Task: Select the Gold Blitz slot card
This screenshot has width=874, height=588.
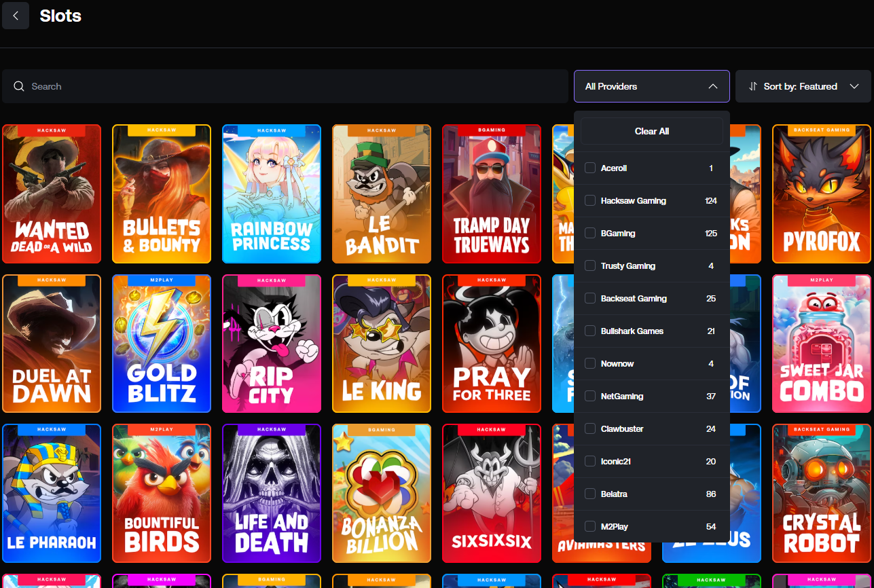Action: (x=162, y=344)
